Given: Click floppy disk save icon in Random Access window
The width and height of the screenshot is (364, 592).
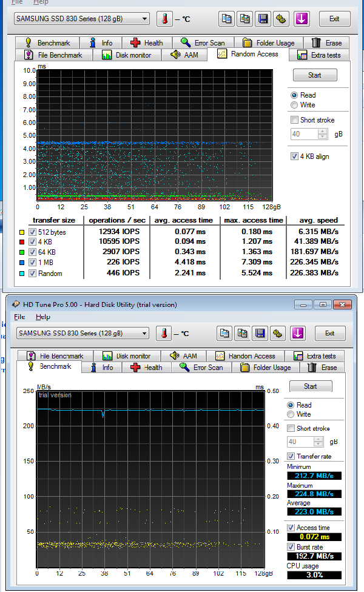Looking at the screenshot, I should [x=263, y=19].
